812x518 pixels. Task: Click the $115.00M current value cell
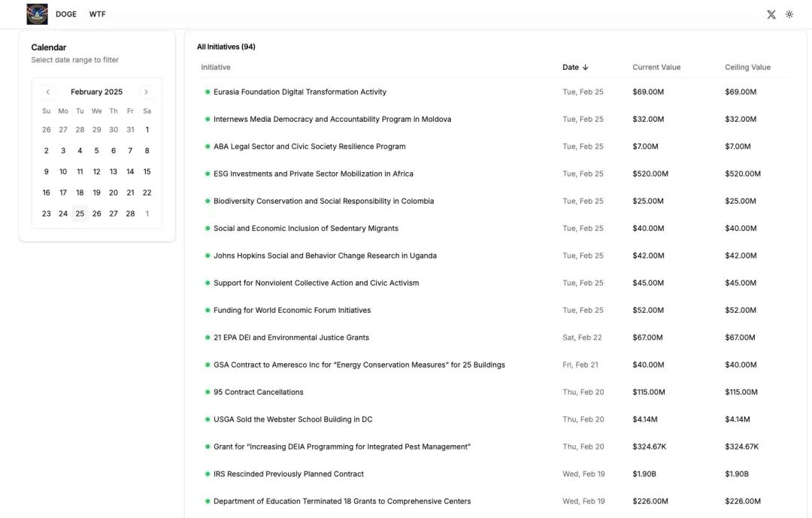[x=649, y=392]
